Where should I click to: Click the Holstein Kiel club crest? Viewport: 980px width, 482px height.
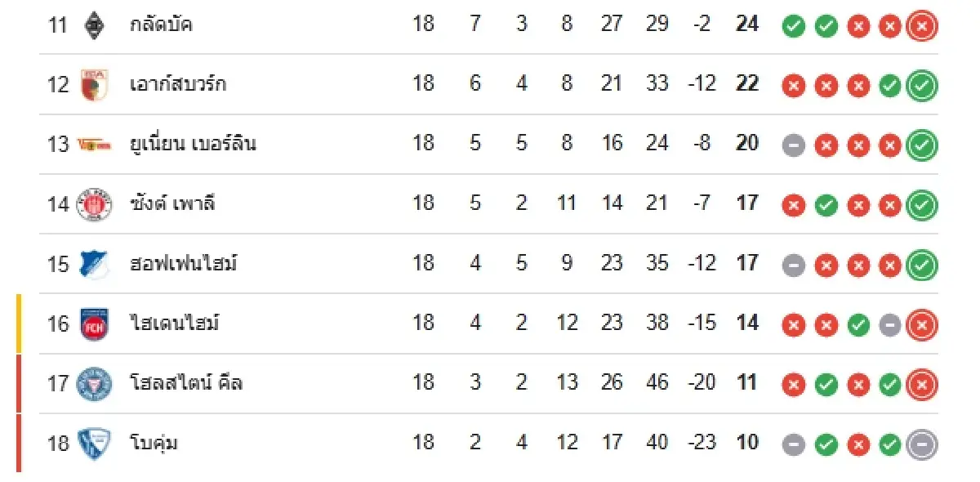[92, 383]
